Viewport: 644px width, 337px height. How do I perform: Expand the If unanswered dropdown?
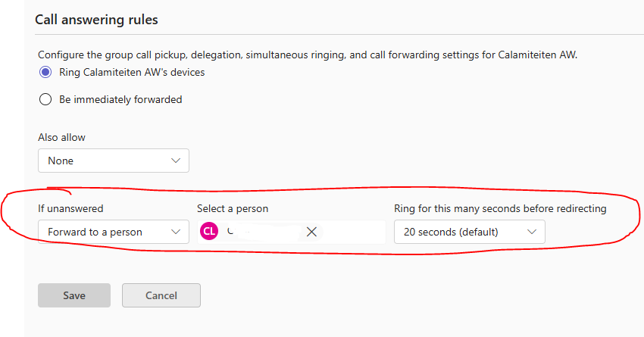[113, 232]
